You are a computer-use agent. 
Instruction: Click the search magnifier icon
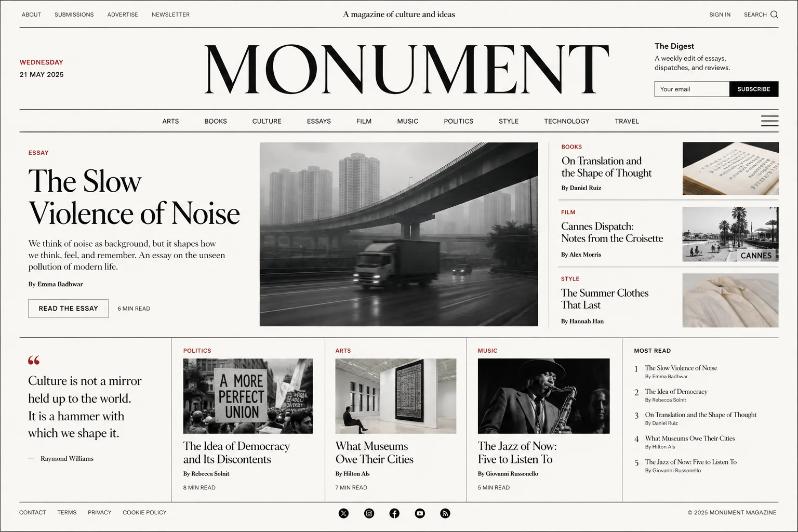(774, 15)
